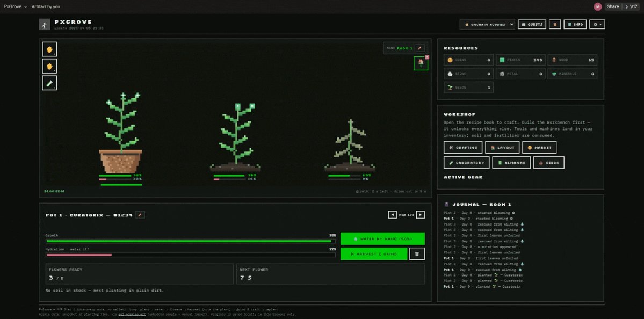Open the Market
Image resolution: width=644 pixels, height=319 pixels.
pyautogui.click(x=539, y=147)
